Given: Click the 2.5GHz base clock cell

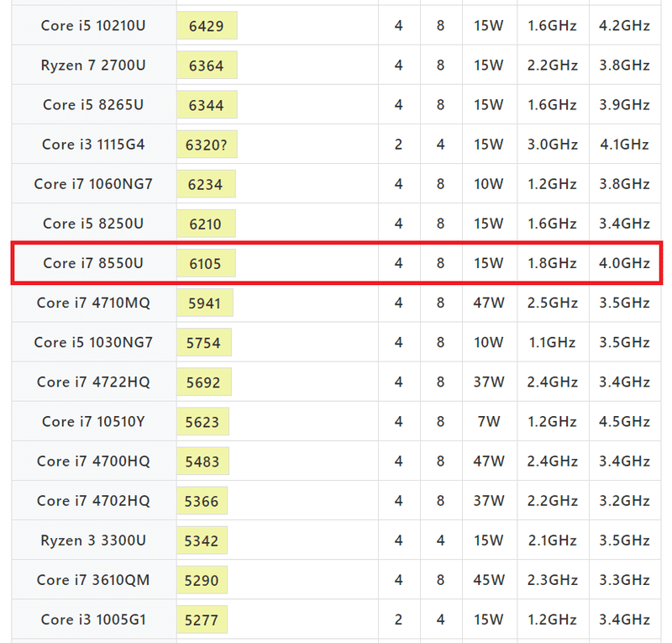Looking at the screenshot, I should click(553, 303).
